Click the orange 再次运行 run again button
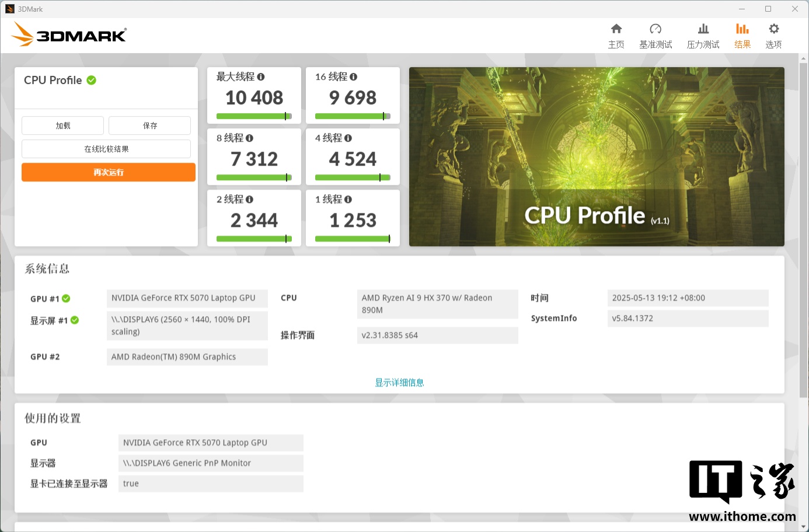The width and height of the screenshot is (809, 532). pos(109,172)
